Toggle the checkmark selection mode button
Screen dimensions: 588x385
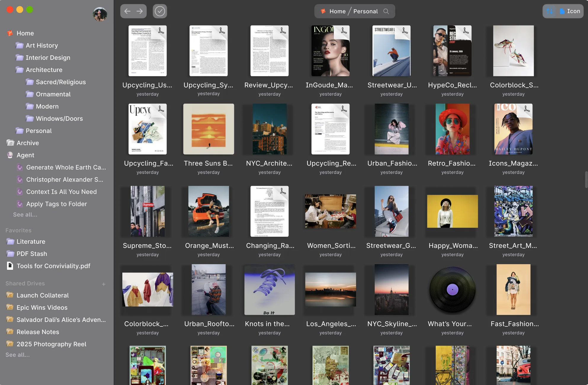160,11
